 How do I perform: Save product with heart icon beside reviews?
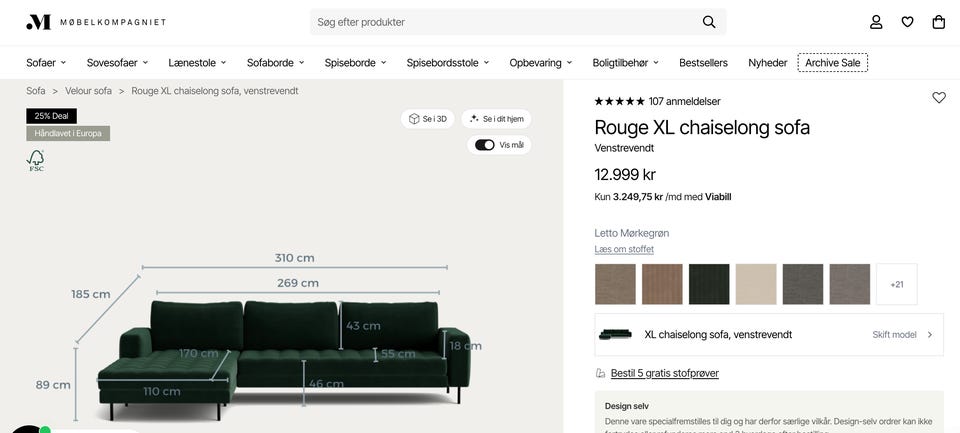tap(939, 97)
